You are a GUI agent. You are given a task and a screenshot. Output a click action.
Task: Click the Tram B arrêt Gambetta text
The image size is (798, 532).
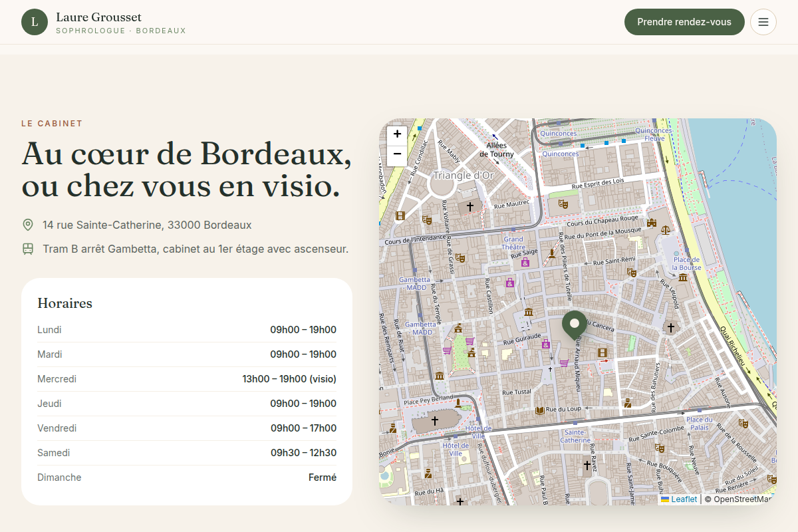[x=196, y=249]
